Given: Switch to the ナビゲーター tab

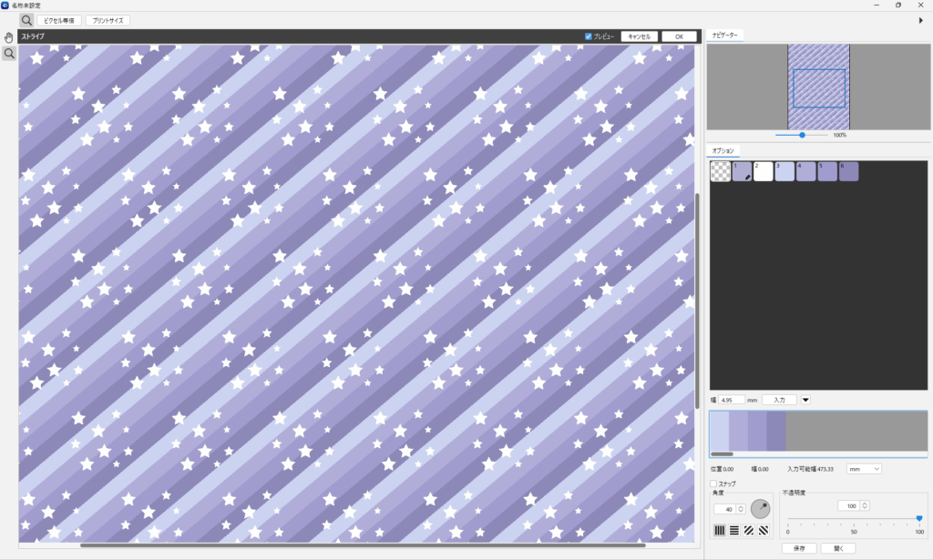Looking at the screenshot, I should tap(724, 36).
